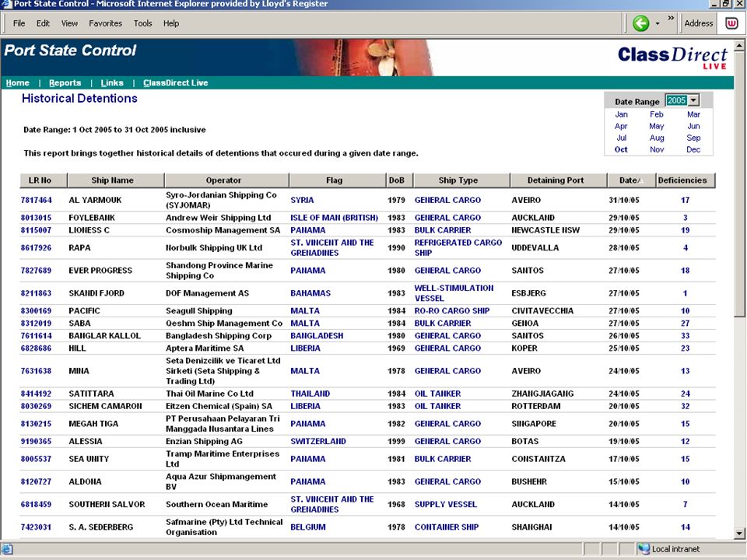
Task: Sort by the Detaining Port column header
Action: [x=559, y=180]
